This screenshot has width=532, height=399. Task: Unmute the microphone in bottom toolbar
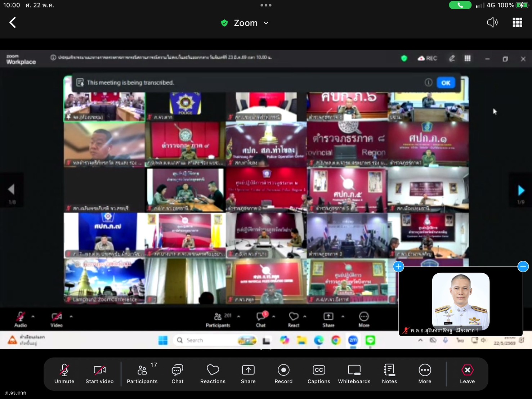(x=64, y=374)
